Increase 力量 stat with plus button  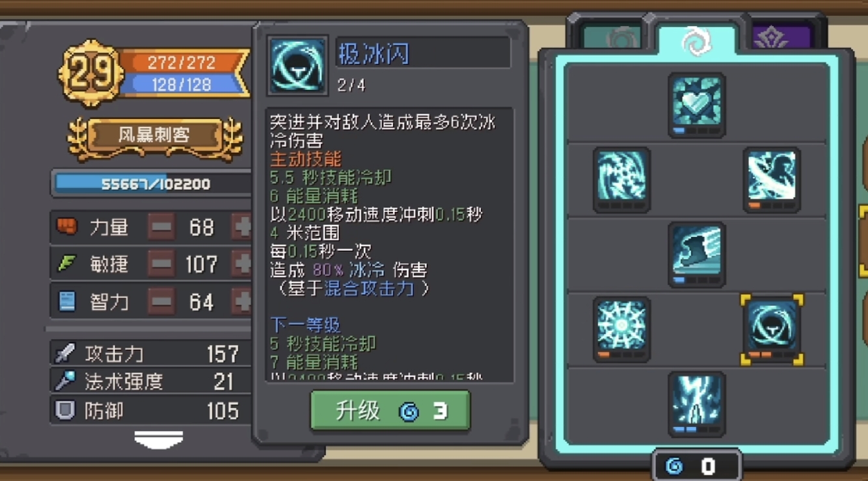241,227
